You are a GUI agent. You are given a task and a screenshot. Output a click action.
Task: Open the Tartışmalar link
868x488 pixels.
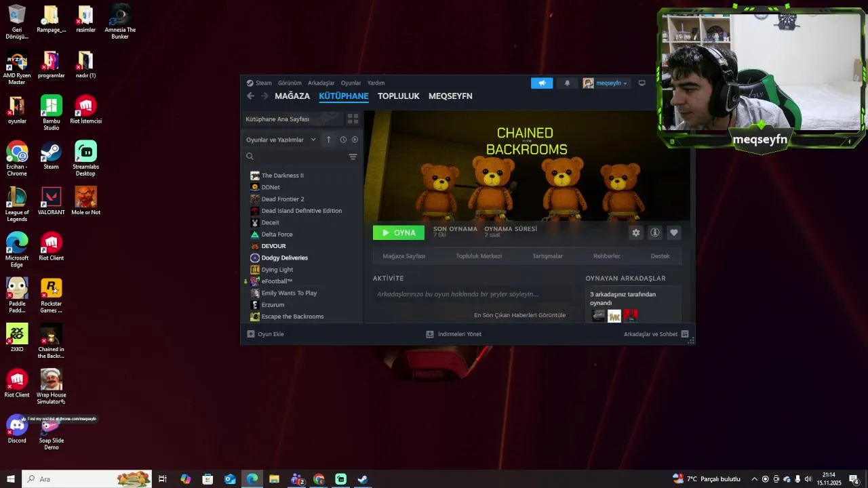coord(547,256)
